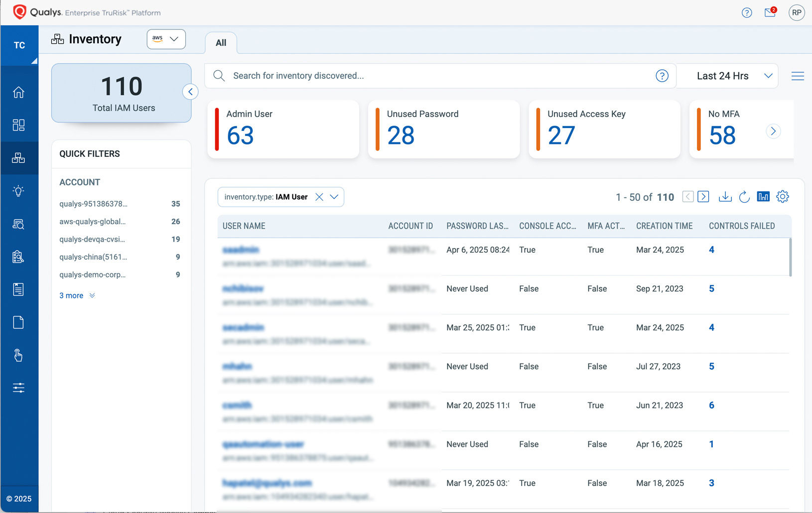
Task: Go to next results page
Action: pos(703,197)
